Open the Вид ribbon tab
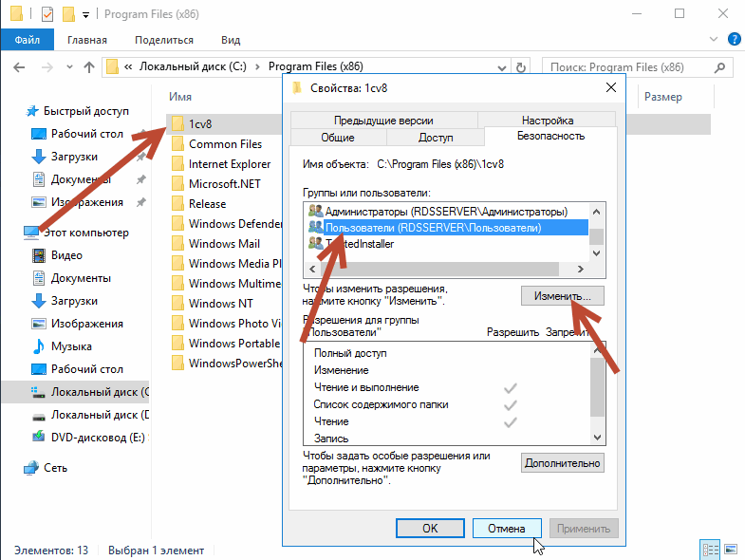The height and width of the screenshot is (560, 745). pyautogui.click(x=231, y=40)
